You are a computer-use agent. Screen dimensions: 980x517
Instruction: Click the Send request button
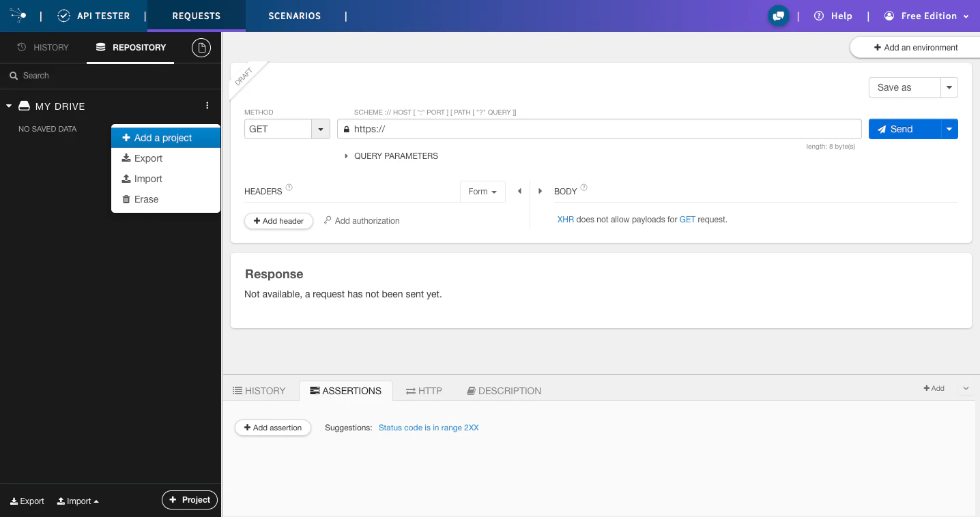905,129
